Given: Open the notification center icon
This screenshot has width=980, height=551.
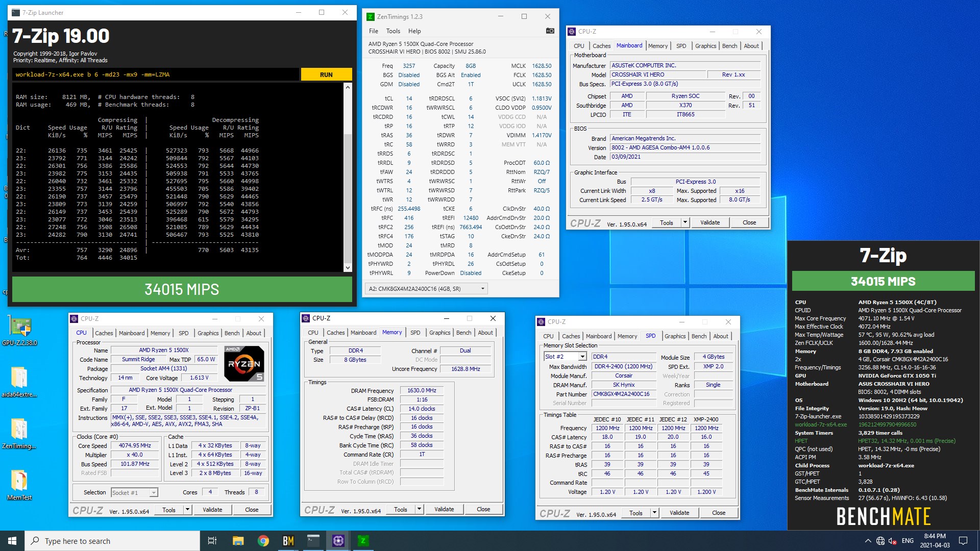Looking at the screenshot, I should tap(963, 541).
